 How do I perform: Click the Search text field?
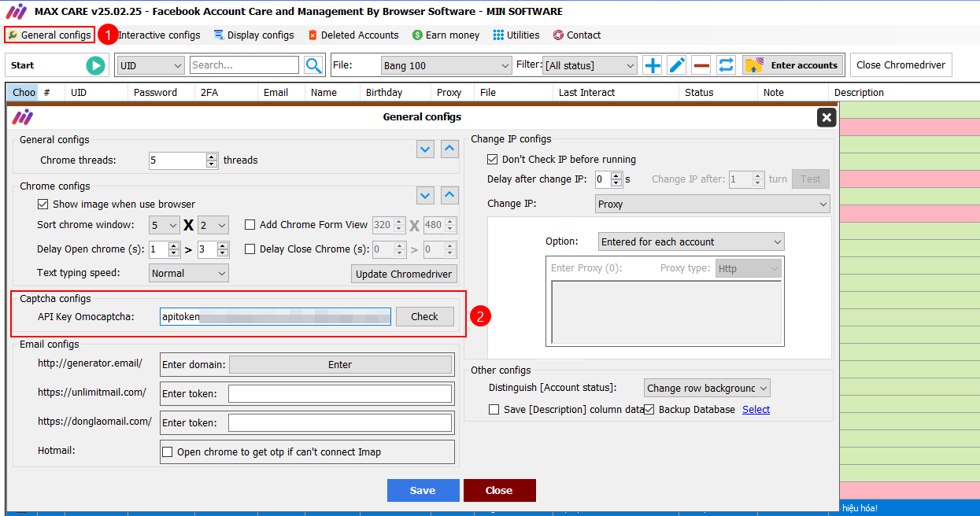[x=245, y=65]
